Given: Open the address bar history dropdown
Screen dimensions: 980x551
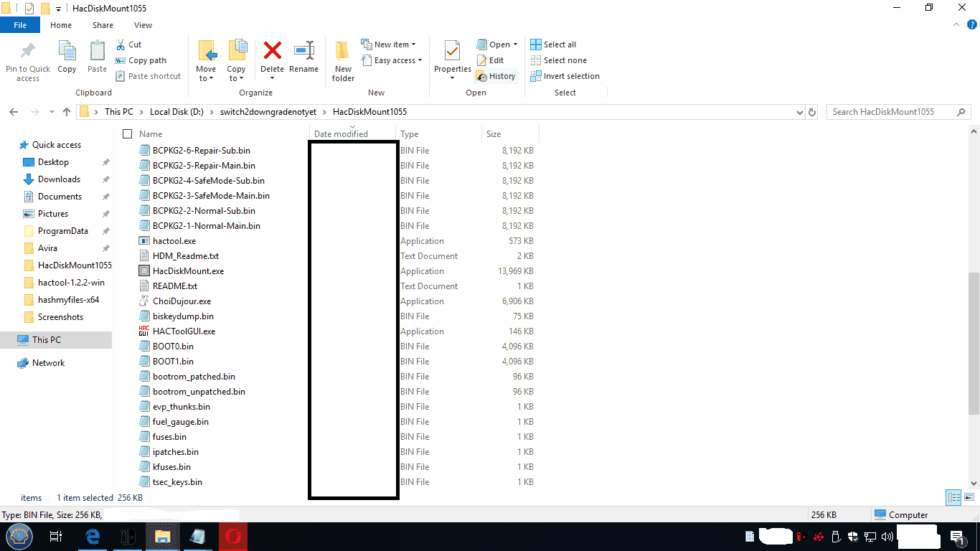Looking at the screenshot, I should (800, 113).
